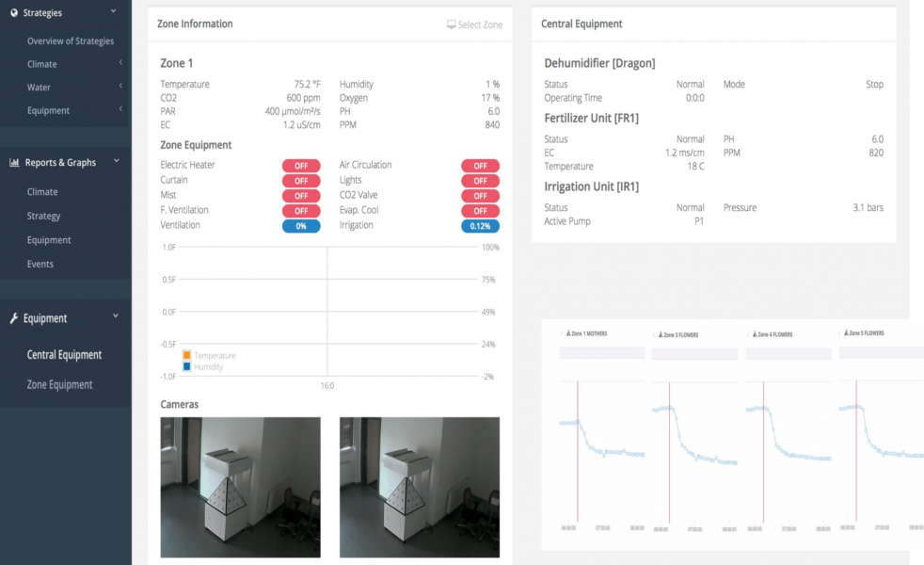Collapse the Reports & Graphs section
The width and height of the screenshot is (924, 565).
pyautogui.click(x=117, y=162)
